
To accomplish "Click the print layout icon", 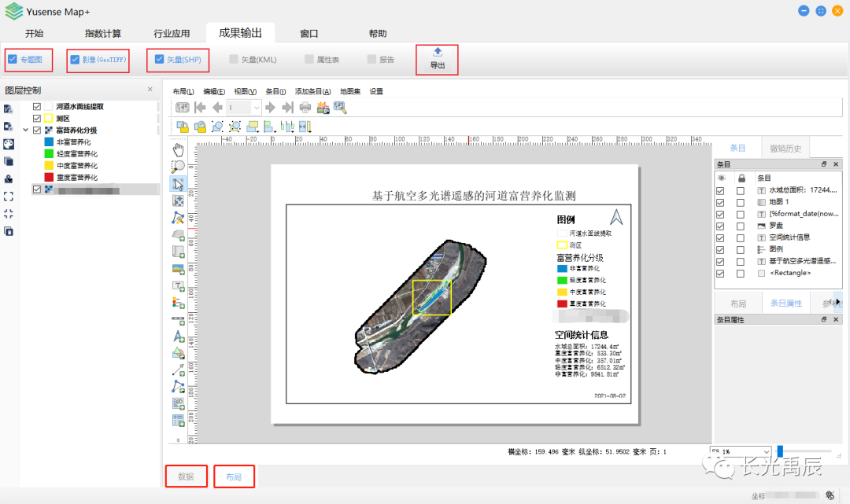I will point(305,108).
